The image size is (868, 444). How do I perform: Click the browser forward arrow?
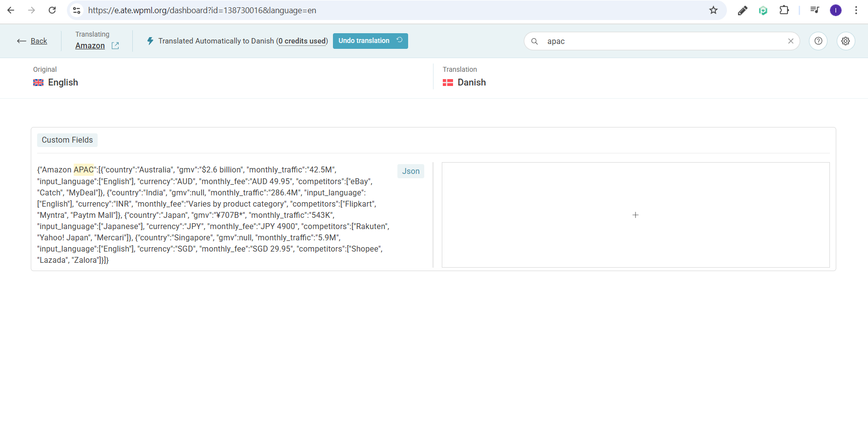pos(32,10)
